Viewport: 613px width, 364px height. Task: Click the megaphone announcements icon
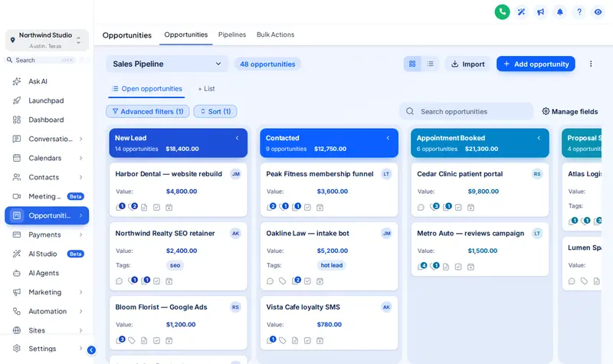(x=540, y=12)
